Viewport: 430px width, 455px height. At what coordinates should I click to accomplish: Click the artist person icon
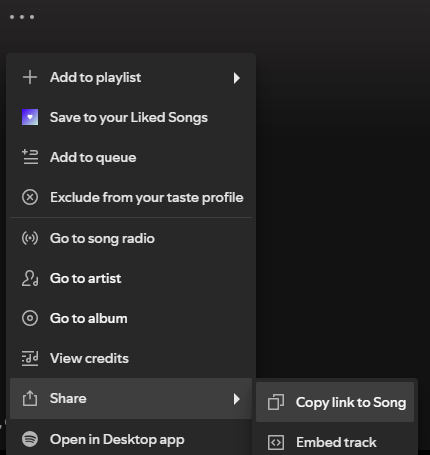pyautogui.click(x=30, y=278)
